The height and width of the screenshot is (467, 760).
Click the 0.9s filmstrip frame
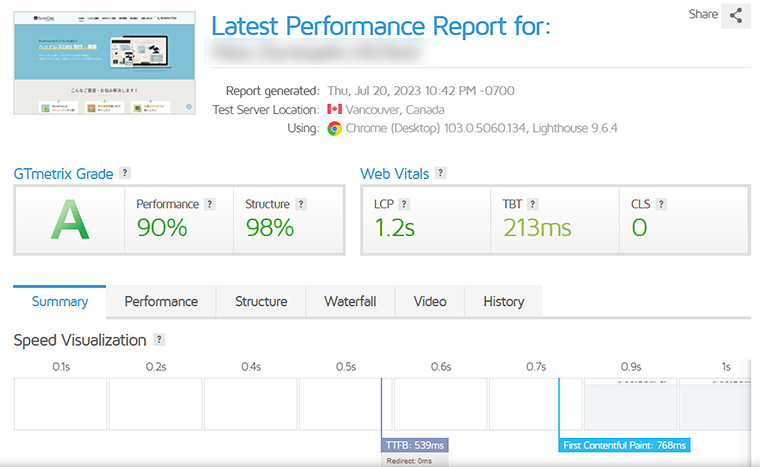coord(631,404)
